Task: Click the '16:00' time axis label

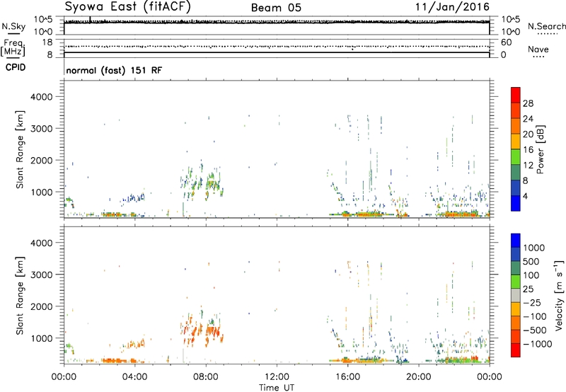Action: click(347, 377)
